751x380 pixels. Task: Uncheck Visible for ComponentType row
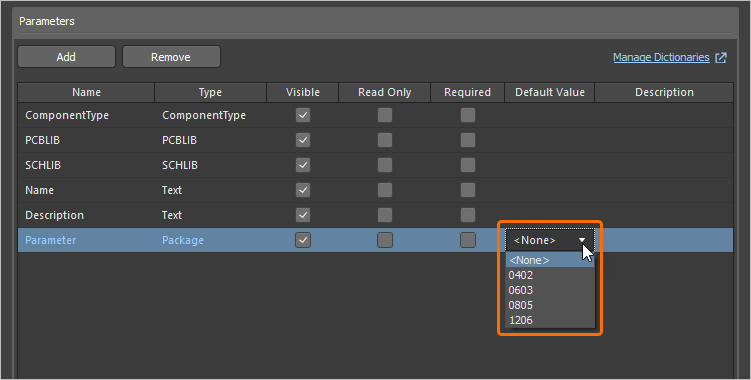click(303, 115)
